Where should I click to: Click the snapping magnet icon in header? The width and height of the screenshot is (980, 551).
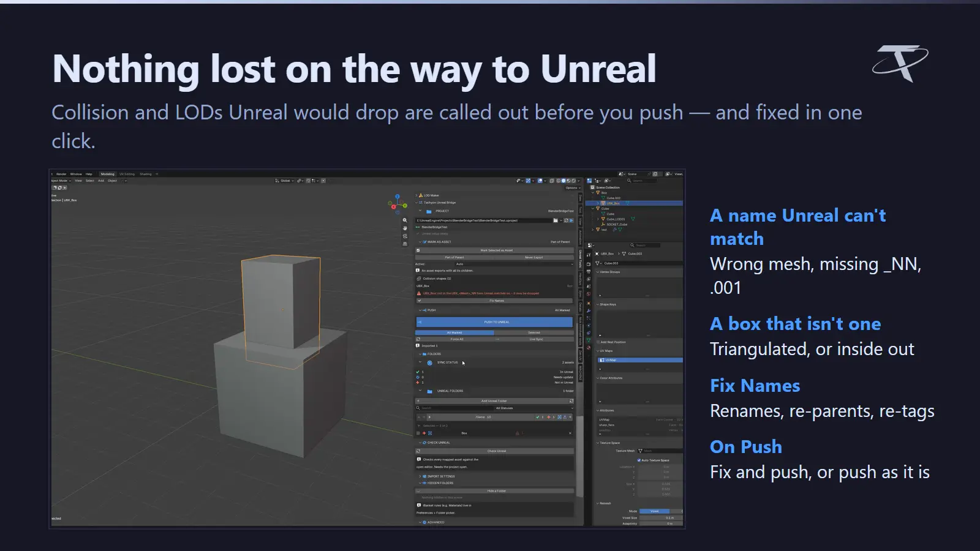pyautogui.click(x=308, y=181)
